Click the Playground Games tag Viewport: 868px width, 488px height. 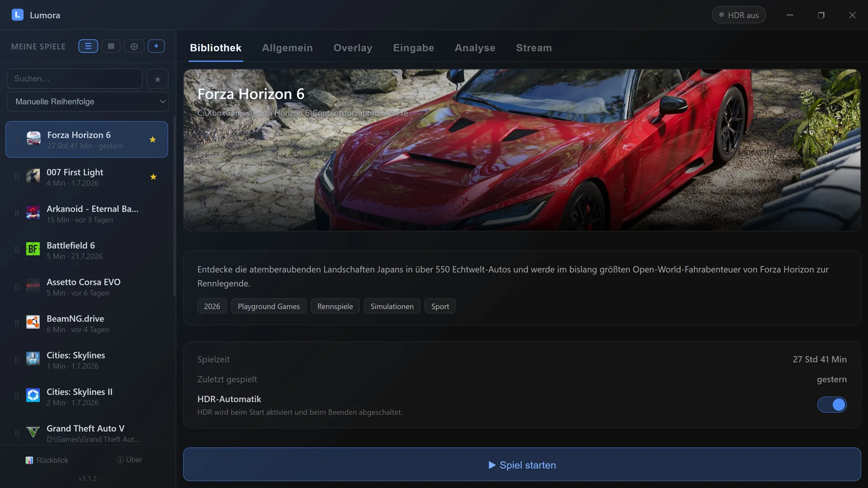[269, 306]
